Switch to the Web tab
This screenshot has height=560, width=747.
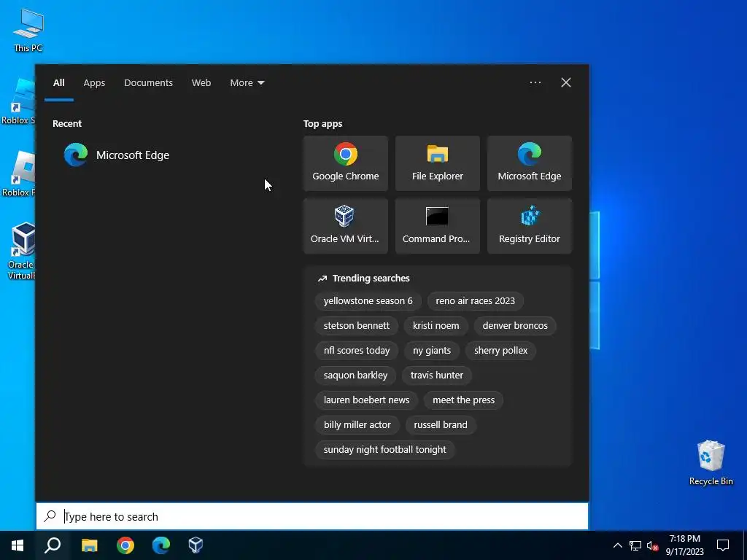click(201, 83)
